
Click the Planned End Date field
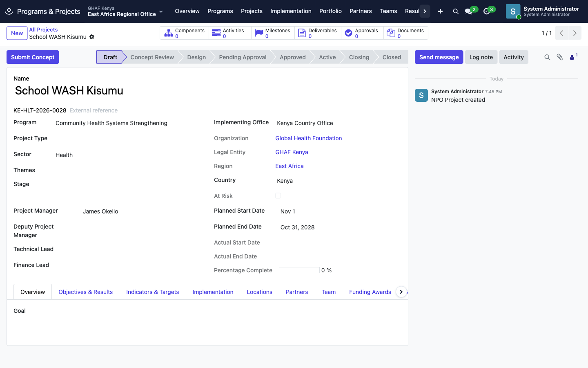coord(340,227)
